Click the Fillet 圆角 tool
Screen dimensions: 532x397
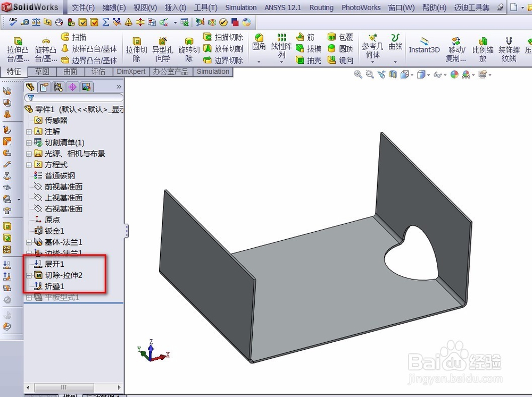[x=259, y=41]
